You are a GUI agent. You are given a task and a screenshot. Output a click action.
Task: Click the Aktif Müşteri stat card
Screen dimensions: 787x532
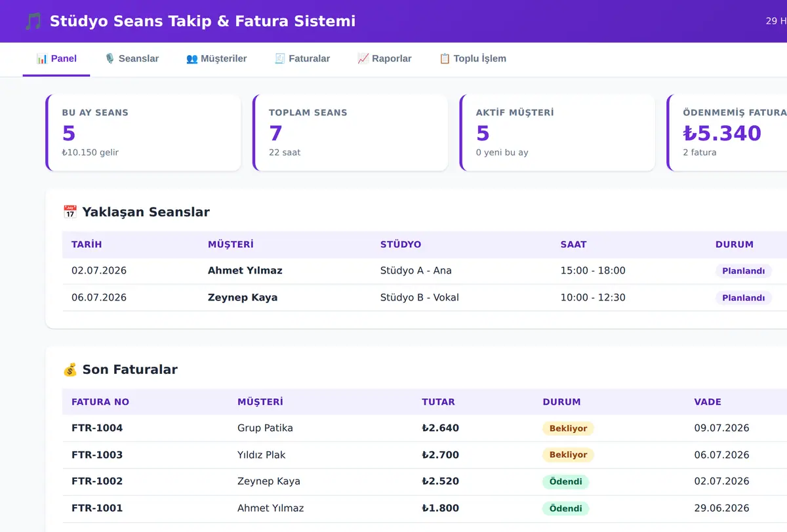click(x=557, y=133)
